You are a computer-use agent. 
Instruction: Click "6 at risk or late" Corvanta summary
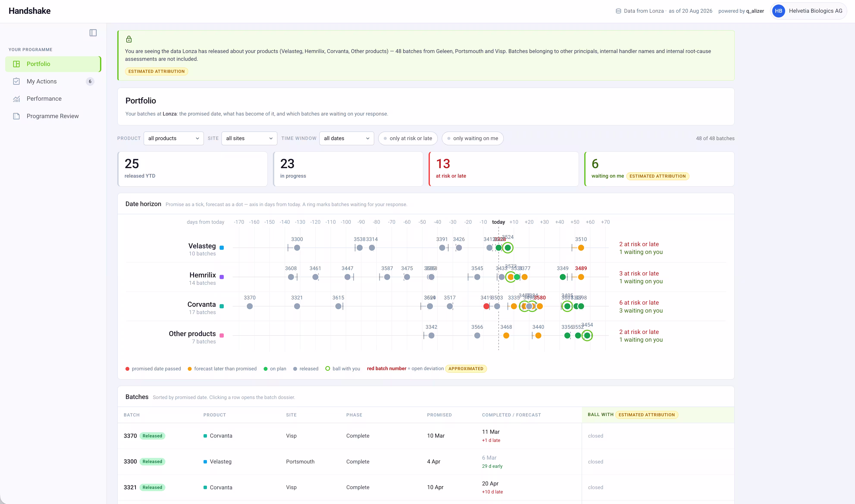coord(639,303)
